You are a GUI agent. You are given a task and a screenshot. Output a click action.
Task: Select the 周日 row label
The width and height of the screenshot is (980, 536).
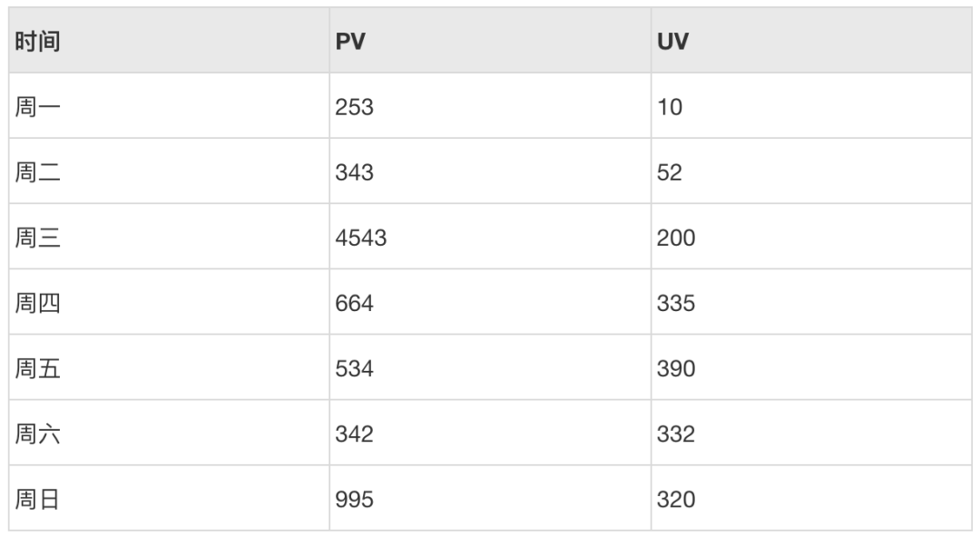pos(37,500)
